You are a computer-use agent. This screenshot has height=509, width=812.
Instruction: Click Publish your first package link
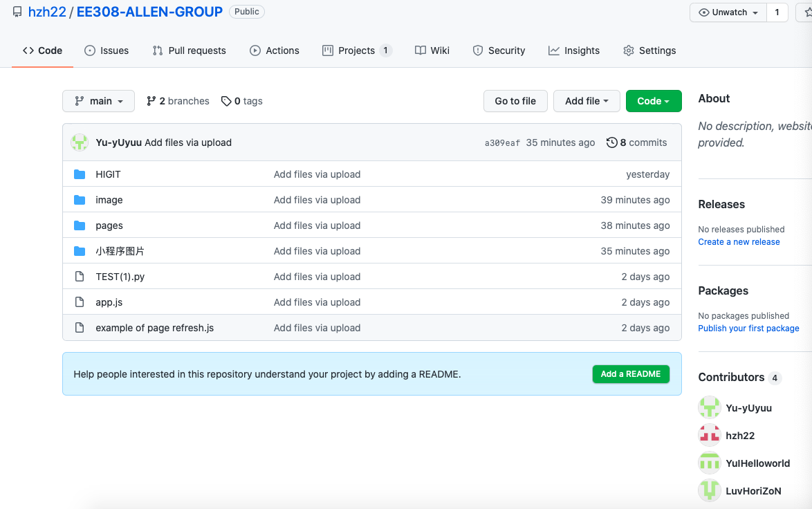[748, 328]
